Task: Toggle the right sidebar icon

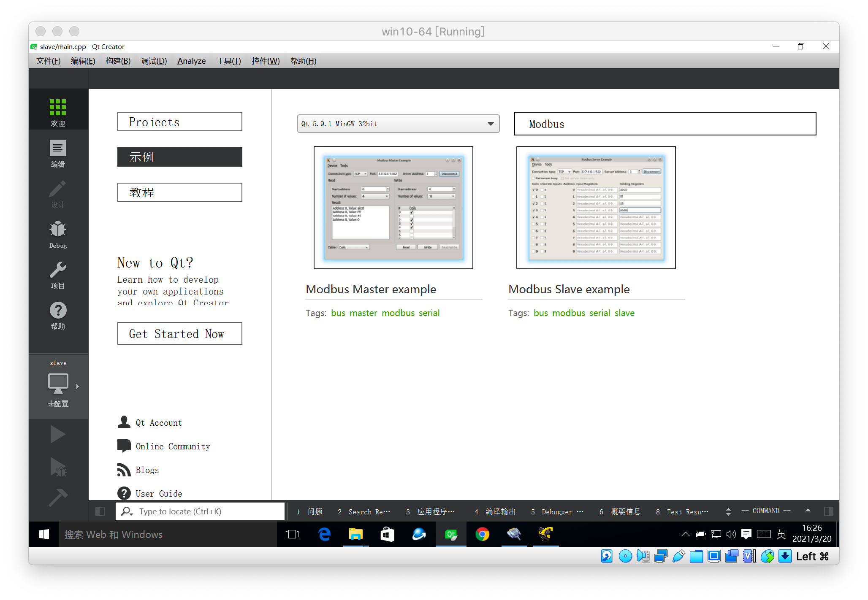Action: pyautogui.click(x=829, y=511)
